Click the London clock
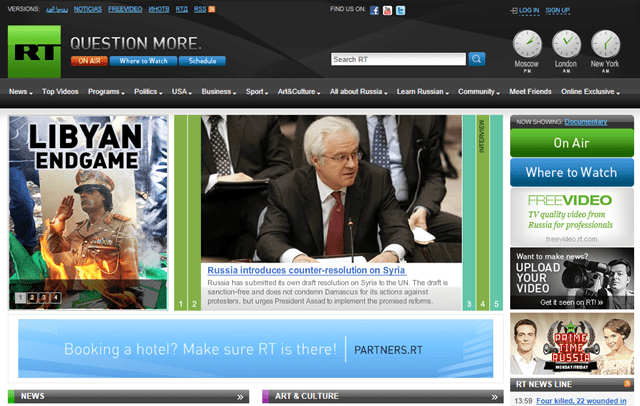This screenshot has height=406, width=640. 566,44
